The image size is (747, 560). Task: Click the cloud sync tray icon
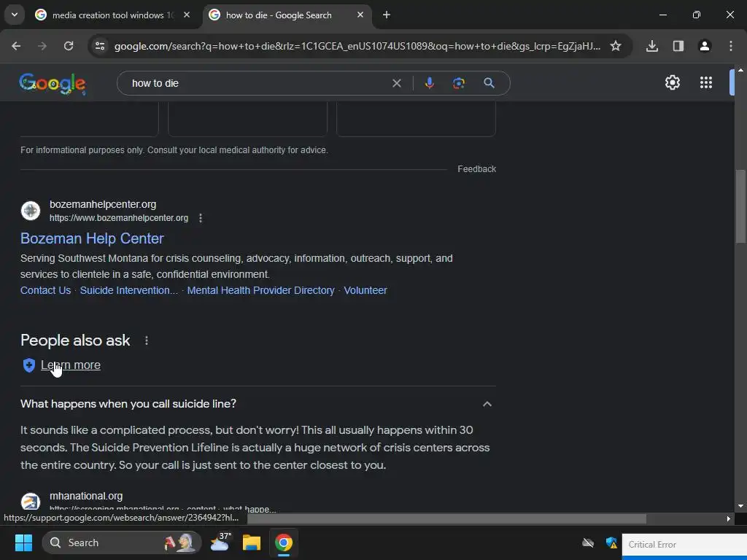click(x=588, y=542)
